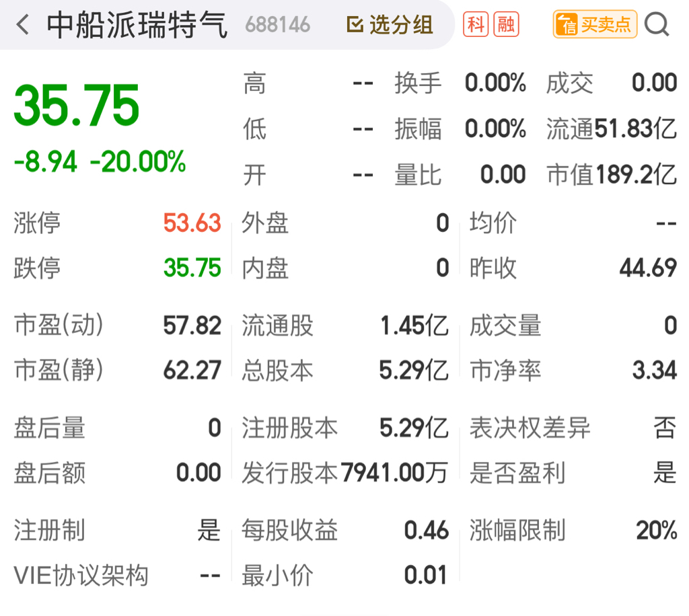Tap the 每股收益 value 0.46

(x=426, y=531)
